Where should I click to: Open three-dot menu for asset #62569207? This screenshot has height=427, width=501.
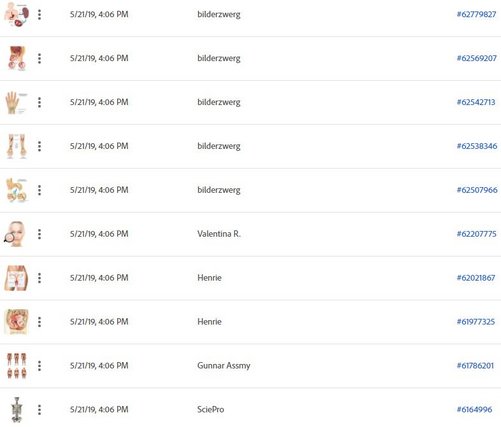(x=39, y=58)
